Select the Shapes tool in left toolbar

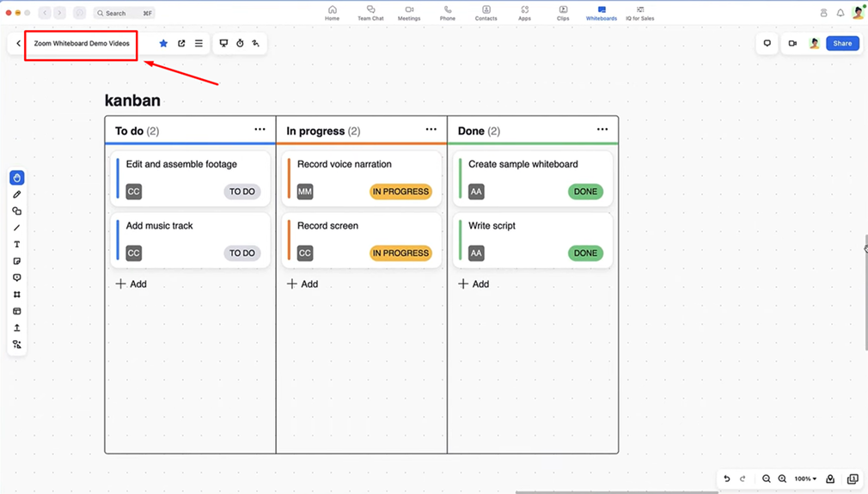[x=16, y=211]
